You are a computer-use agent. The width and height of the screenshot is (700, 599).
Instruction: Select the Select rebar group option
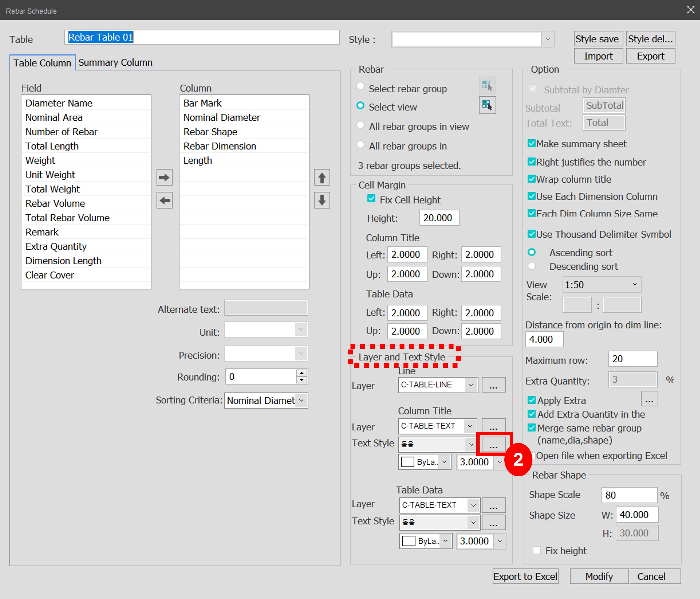[x=361, y=86]
